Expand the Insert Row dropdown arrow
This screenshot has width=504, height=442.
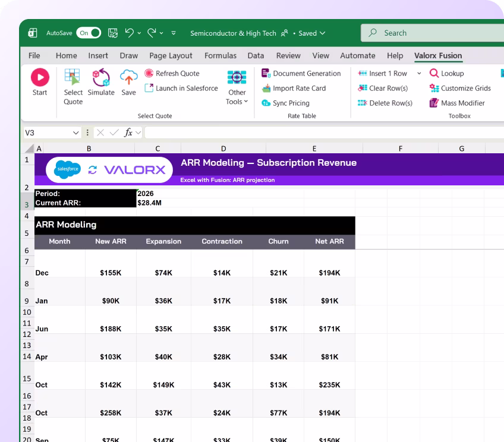(x=419, y=73)
